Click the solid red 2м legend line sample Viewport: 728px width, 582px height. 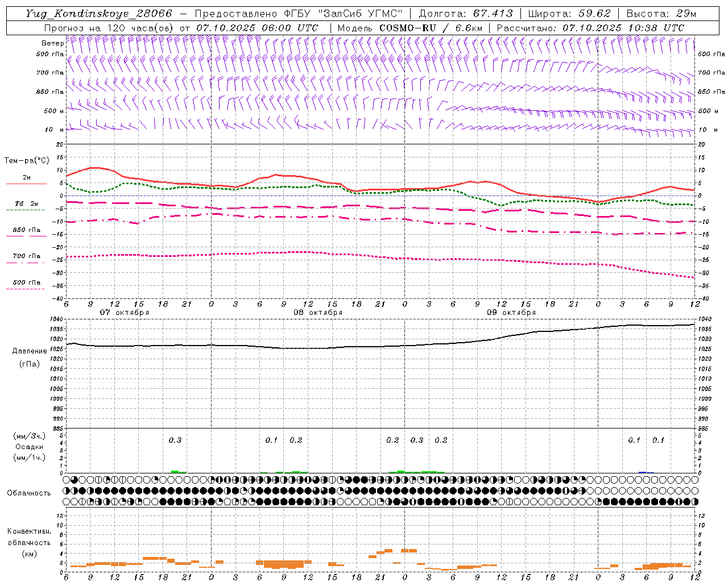coord(26,184)
